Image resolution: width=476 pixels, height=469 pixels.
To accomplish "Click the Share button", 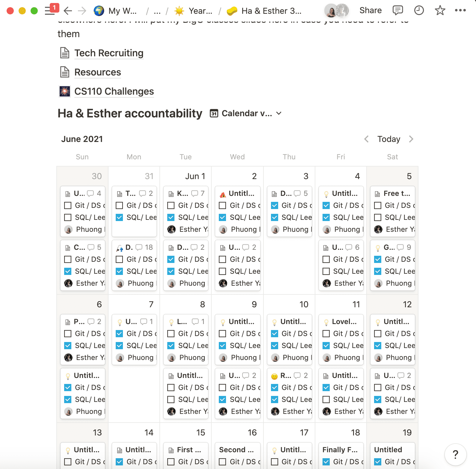I will (370, 10).
